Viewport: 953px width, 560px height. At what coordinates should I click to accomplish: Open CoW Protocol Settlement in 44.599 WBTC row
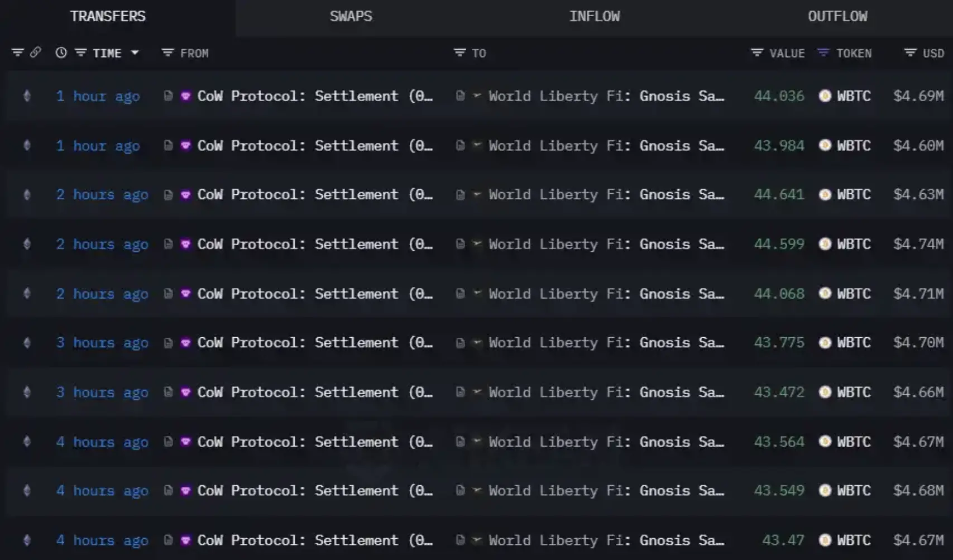(314, 244)
